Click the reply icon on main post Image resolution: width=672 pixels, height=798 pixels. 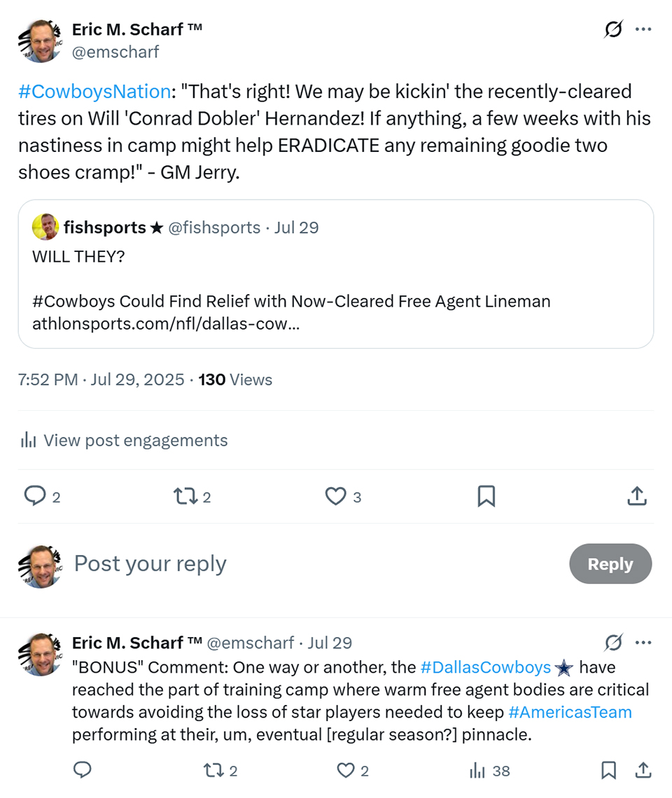pos(34,496)
